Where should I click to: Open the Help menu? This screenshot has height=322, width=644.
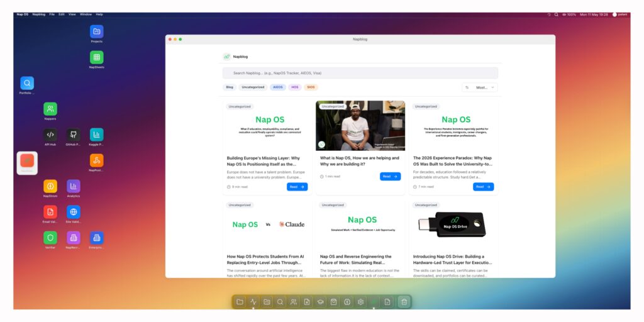coord(99,14)
